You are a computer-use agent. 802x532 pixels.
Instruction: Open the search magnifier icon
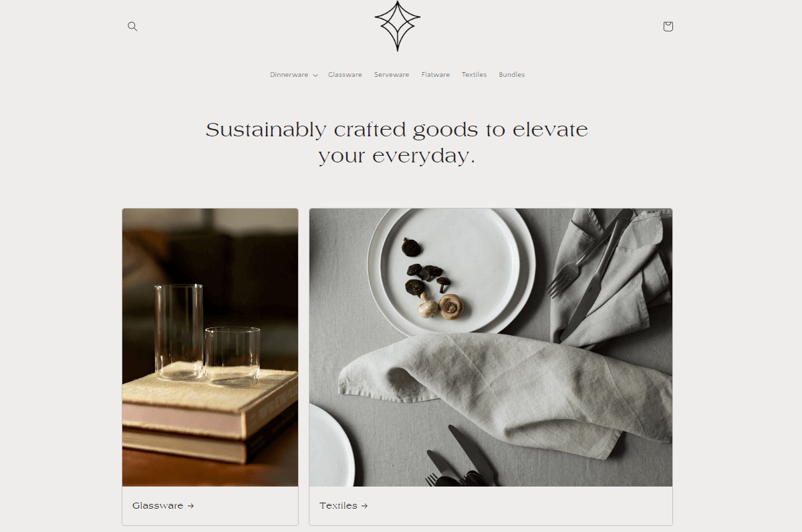pyautogui.click(x=132, y=26)
